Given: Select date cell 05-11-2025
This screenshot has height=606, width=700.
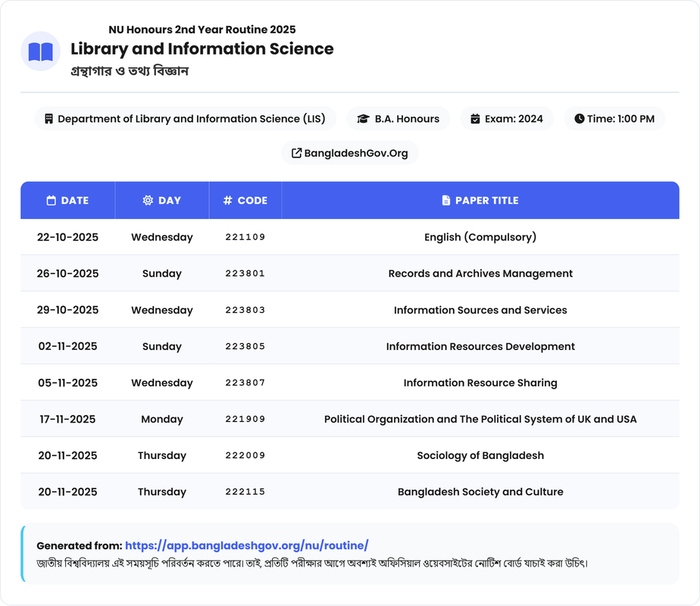Looking at the screenshot, I should pos(67,383).
